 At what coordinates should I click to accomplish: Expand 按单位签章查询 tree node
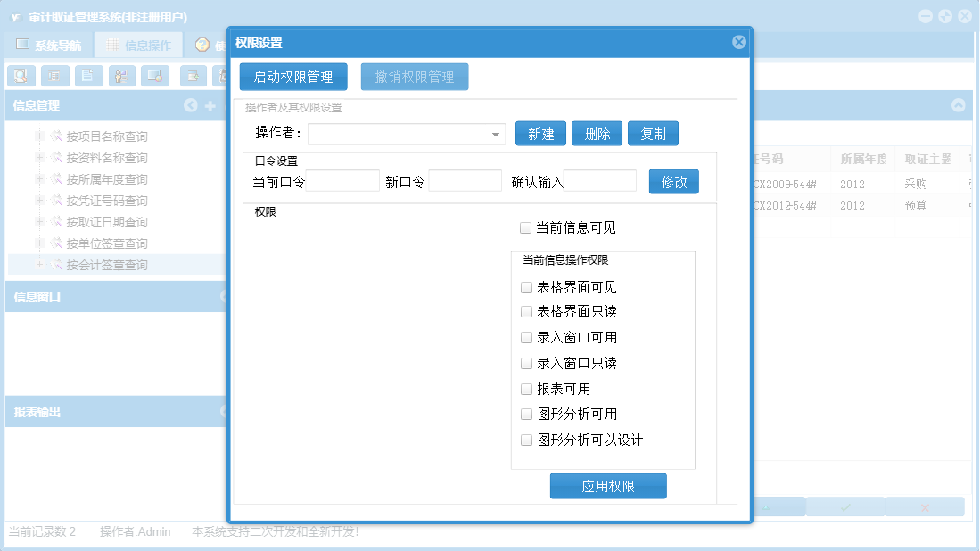click(x=39, y=243)
